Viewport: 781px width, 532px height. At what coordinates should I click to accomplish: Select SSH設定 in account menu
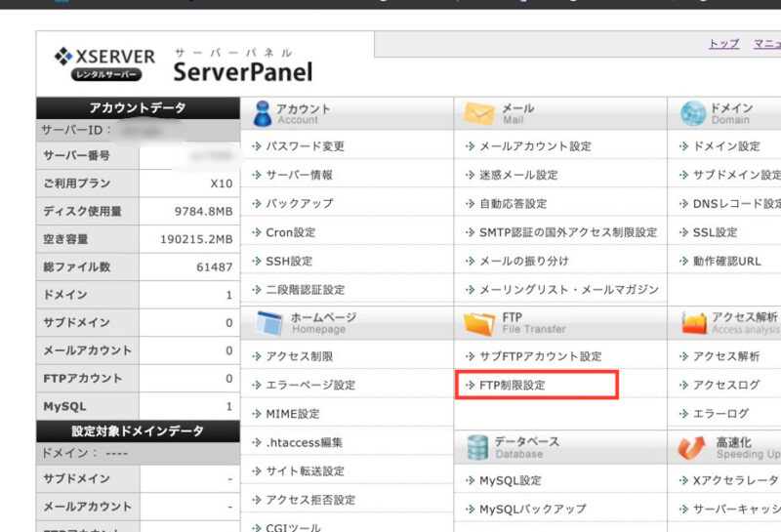[x=289, y=262]
